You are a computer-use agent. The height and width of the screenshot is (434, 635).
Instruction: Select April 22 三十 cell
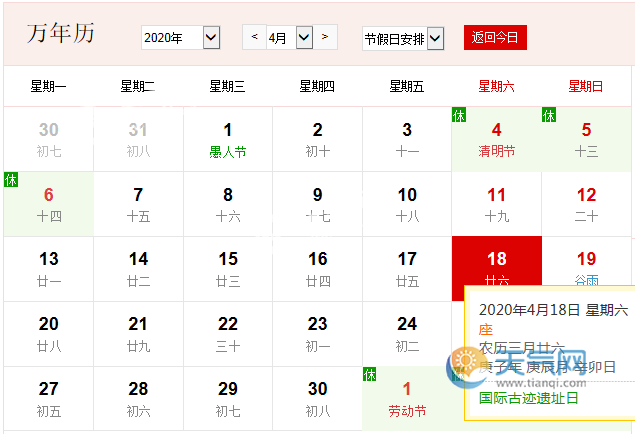228,334
